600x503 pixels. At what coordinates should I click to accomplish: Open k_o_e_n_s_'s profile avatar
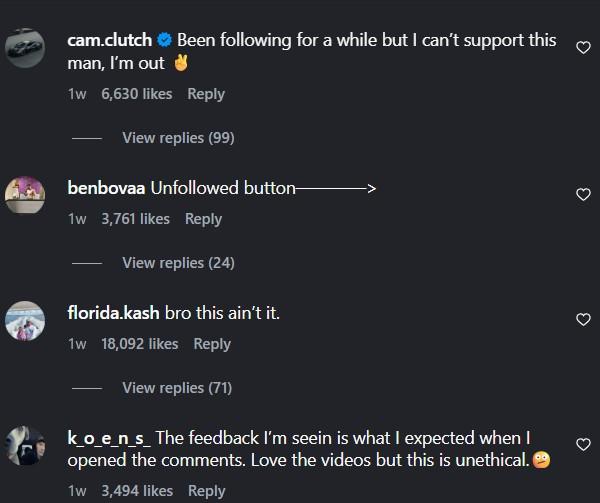point(25,444)
